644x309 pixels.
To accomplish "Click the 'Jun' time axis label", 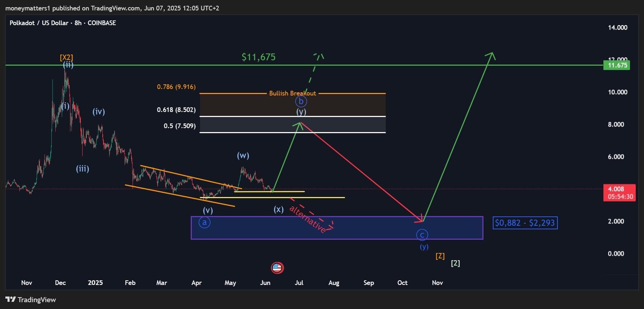I will point(265,283).
